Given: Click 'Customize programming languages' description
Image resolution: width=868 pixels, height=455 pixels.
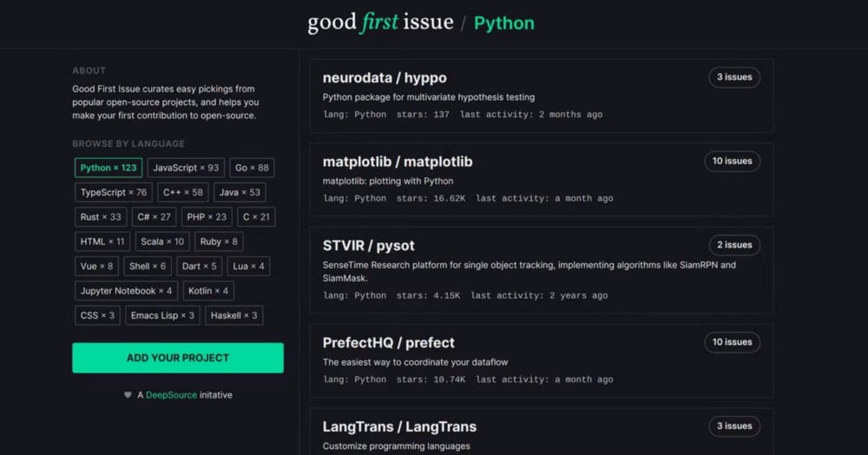Looking at the screenshot, I should (397, 446).
